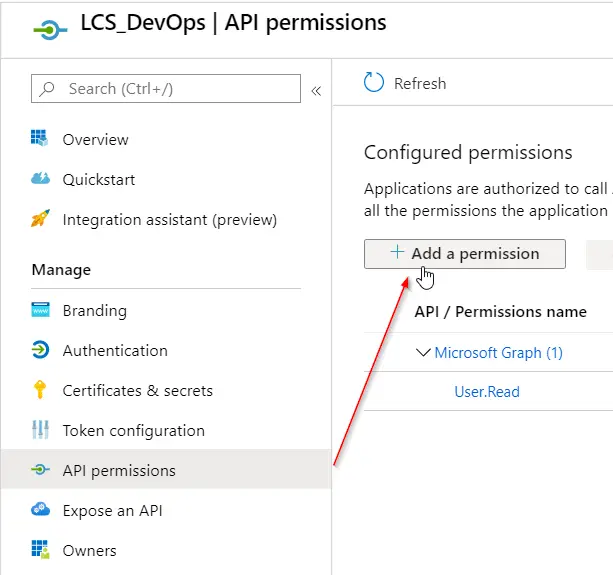Open Certificates & secrets

click(x=138, y=391)
